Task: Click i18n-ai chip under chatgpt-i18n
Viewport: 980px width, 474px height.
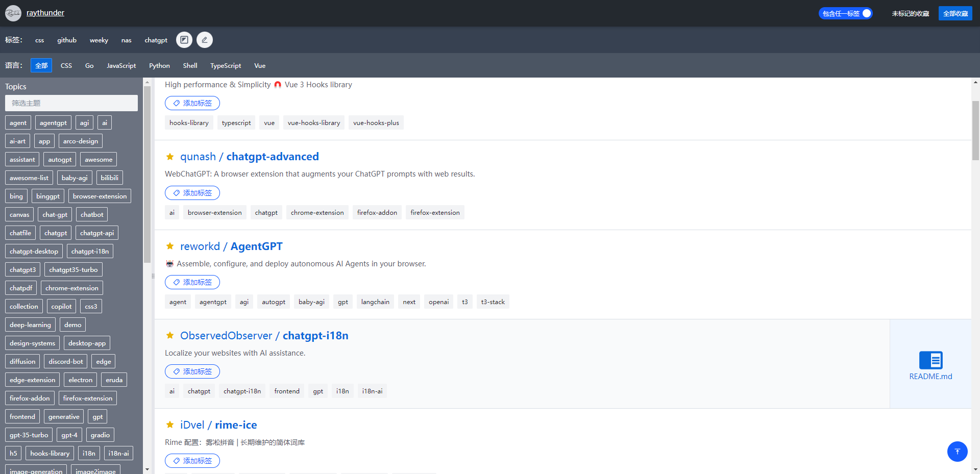Action: click(372, 391)
